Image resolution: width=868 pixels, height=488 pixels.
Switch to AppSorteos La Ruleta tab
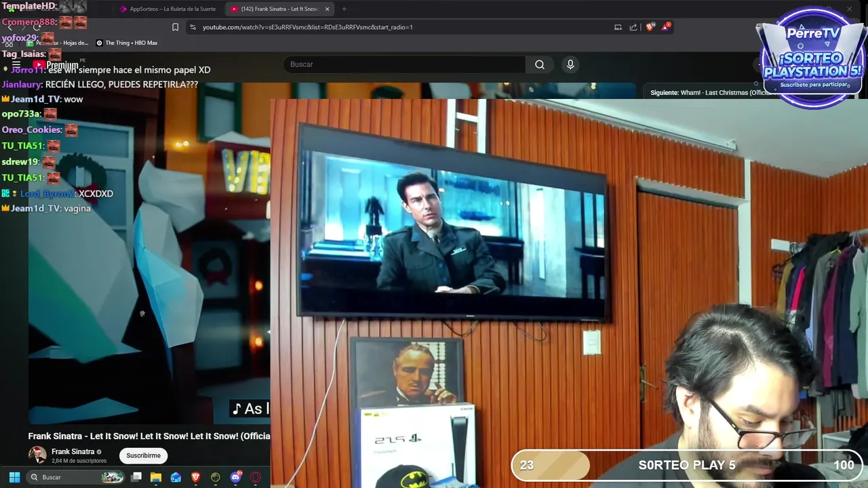[x=168, y=9]
